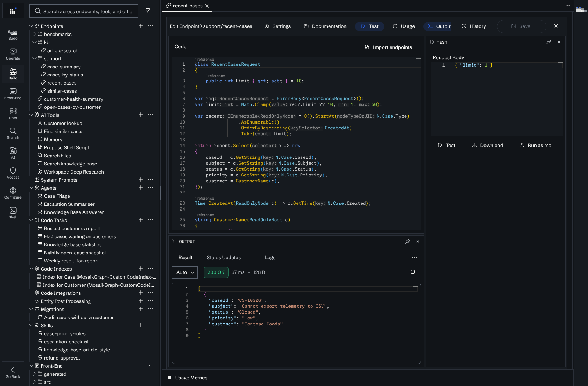588x386 pixels.
Task: Open more options for AI Tools
Action: tap(150, 115)
